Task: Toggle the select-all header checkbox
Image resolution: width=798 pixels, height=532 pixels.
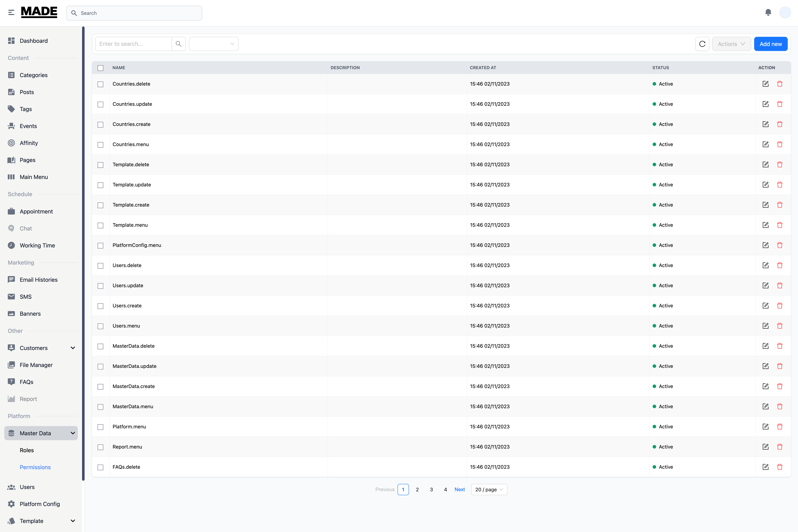Action: pyautogui.click(x=100, y=68)
